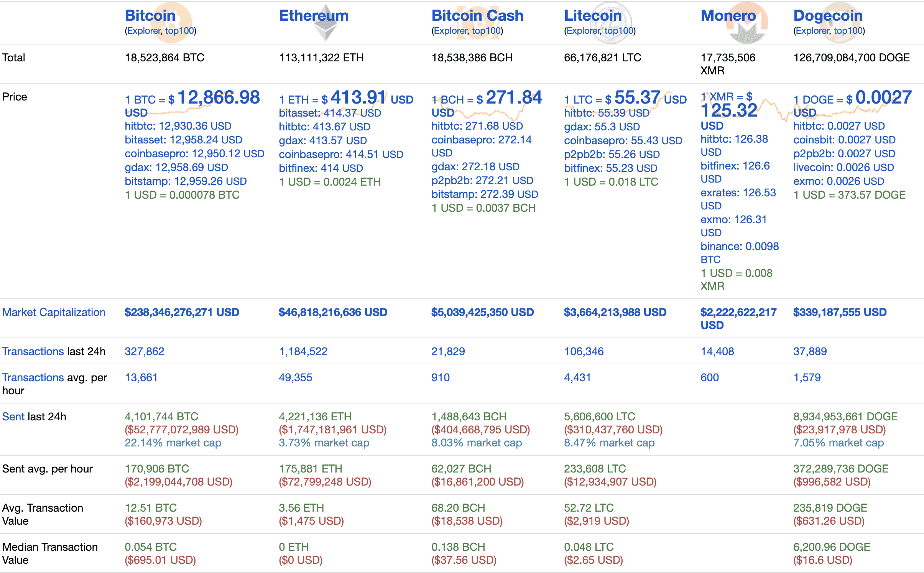Click coinbasepro: 55.43 USD quote
Viewport: 924px width, 573px height.
coord(623,140)
